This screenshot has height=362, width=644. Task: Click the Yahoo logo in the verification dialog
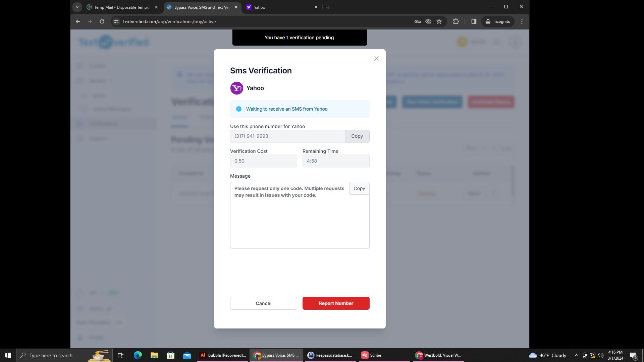pos(237,88)
